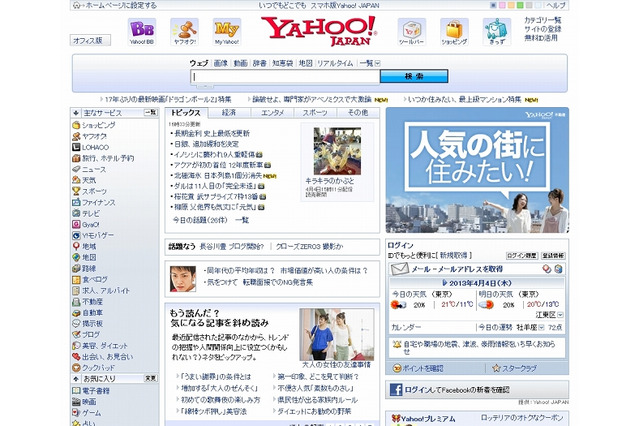This screenshot has height=426, width=640.
Task: Open the 江東区 location dropdown
Action: 560,315
